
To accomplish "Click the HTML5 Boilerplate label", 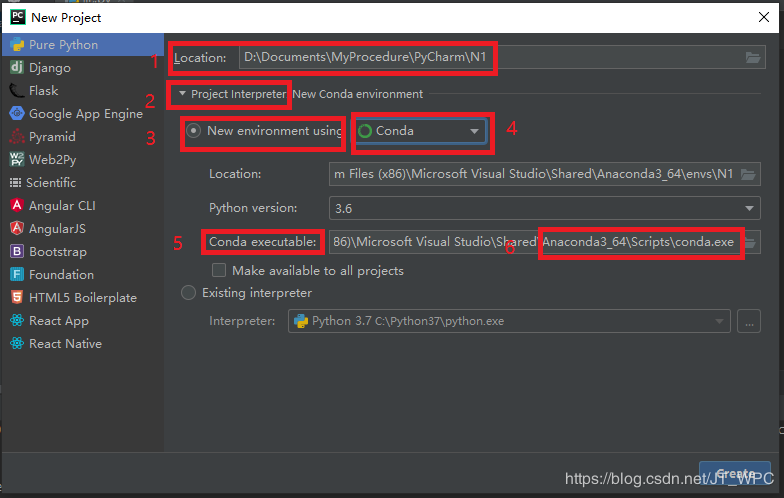I will (83, 298).
